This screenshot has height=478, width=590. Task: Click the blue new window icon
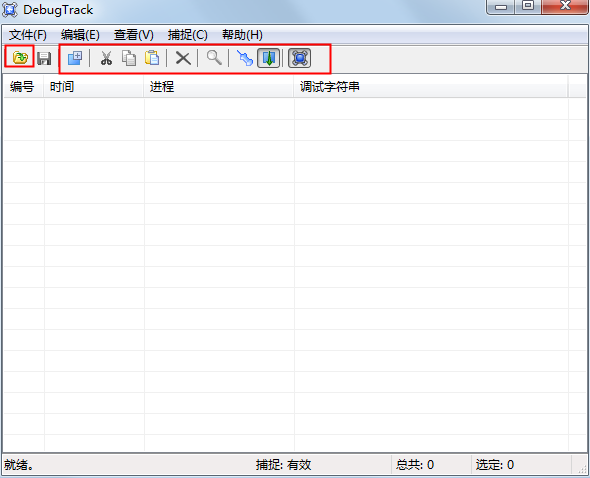tap(75, 58)
